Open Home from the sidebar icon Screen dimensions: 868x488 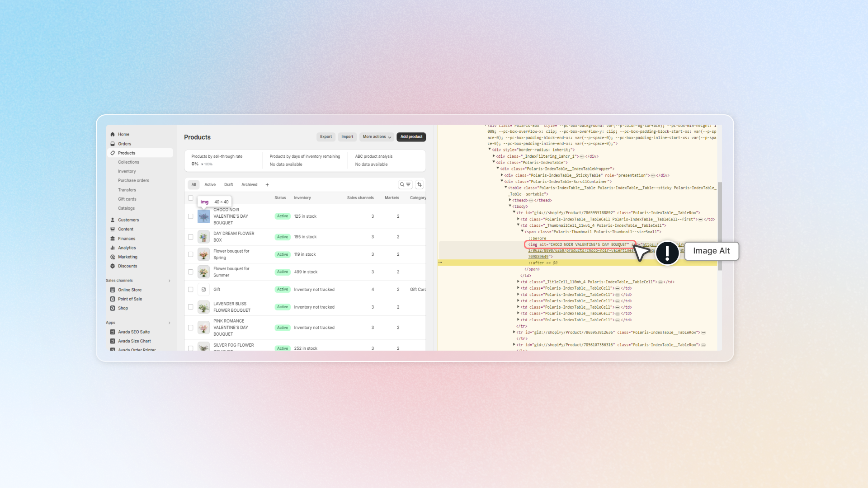point(113,134)
